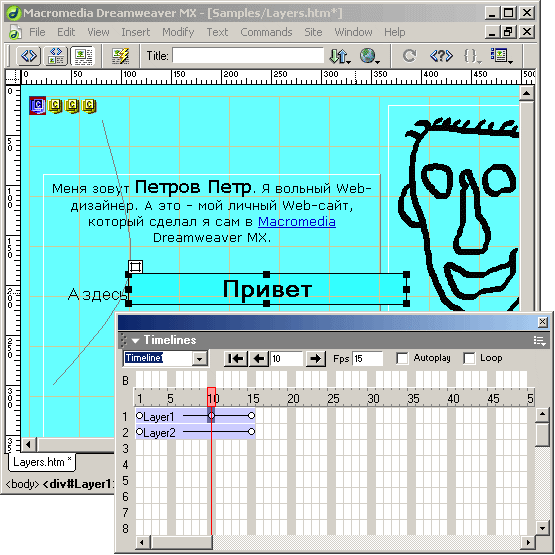Collapse the Timelines panel triangle
The width and height of the screenshot is (555, 555).
pos(135,341)
